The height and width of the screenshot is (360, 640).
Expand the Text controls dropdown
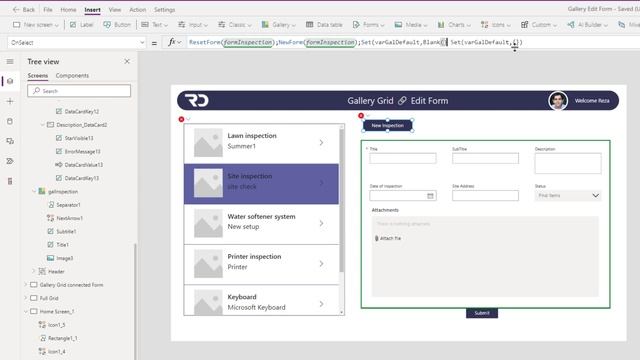pos(154,25)
